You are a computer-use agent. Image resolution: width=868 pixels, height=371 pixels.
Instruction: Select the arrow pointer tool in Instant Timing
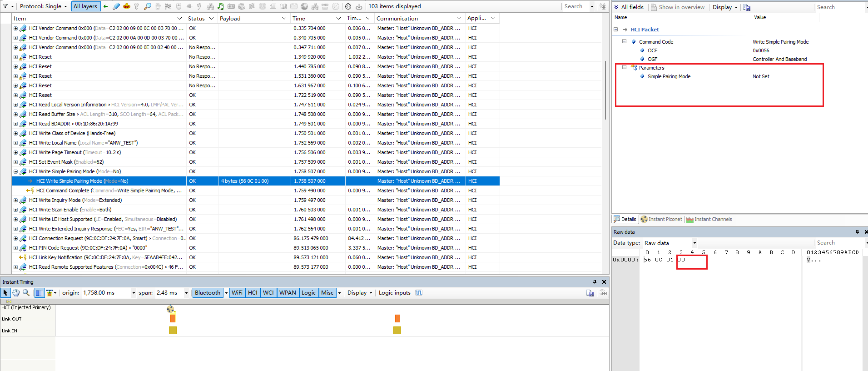(5, 293)
